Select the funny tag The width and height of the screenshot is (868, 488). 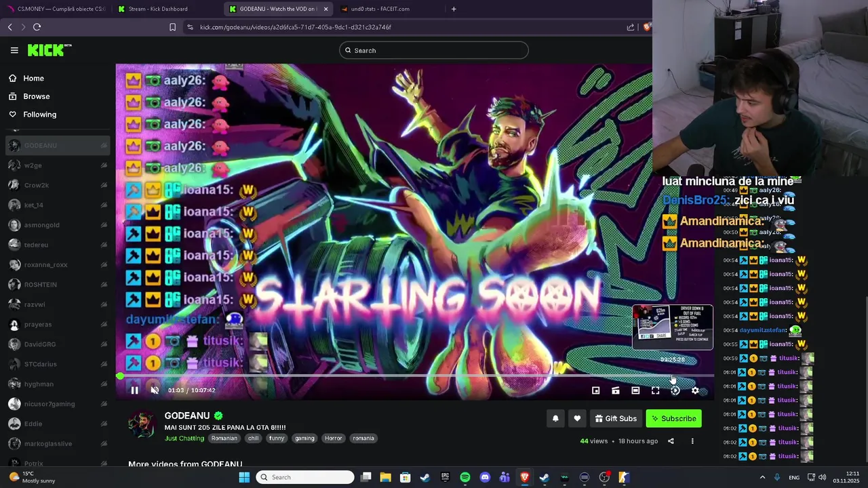tap(277, 439)
